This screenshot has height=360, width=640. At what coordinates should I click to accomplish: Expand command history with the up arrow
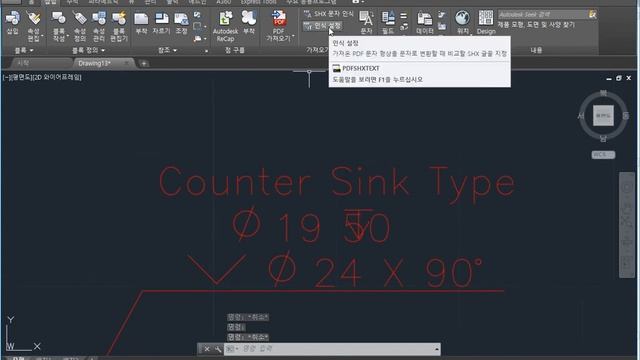[437, 349]
